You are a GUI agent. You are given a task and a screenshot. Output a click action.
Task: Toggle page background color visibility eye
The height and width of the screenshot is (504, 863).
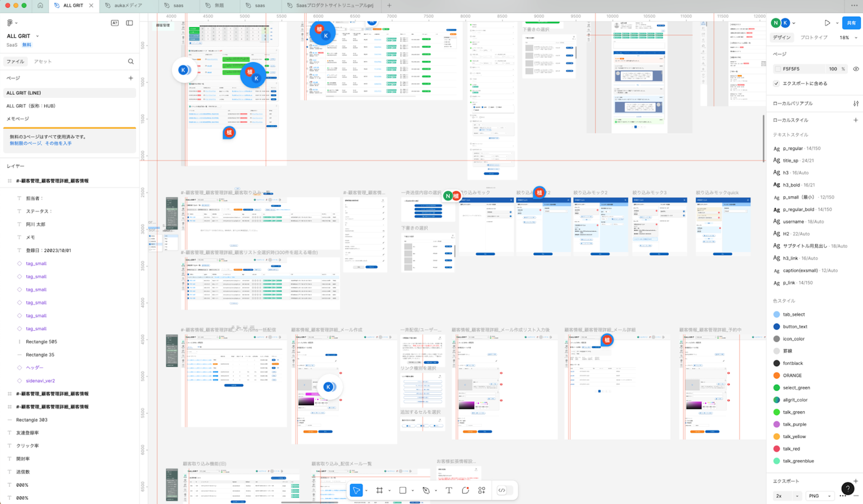(x=856, y=69)
